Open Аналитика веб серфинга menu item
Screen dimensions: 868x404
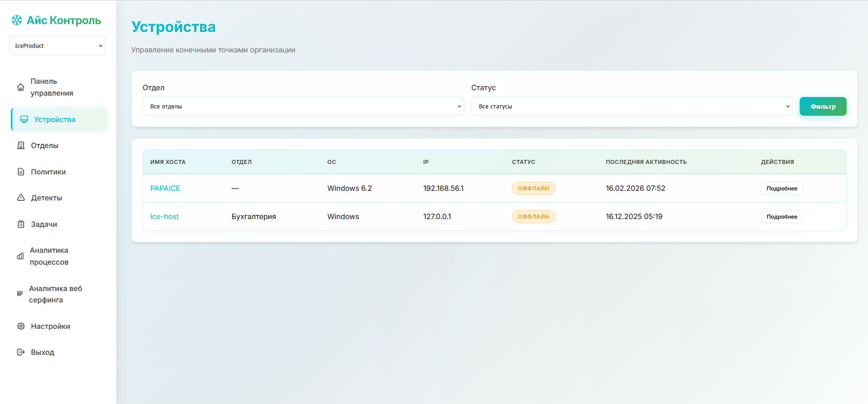click(55, 294)
